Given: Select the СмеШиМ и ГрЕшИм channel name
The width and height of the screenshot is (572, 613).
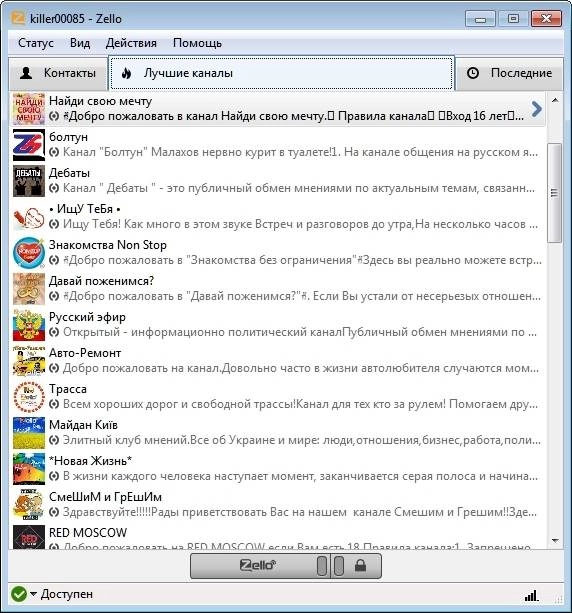Looking at the screenshot, I should 105,497.
